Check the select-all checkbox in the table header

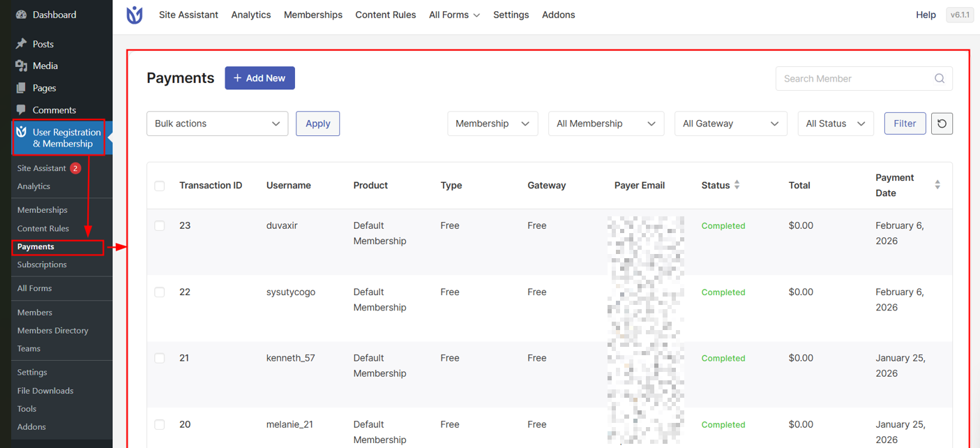pos(159,186)
